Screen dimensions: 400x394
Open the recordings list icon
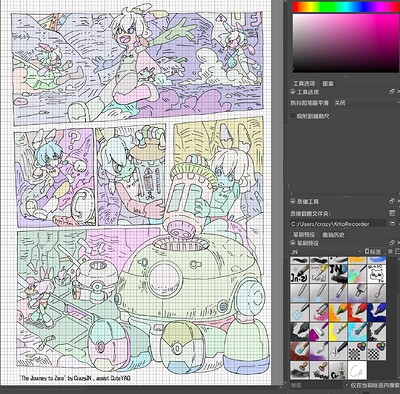coord(392,213)
